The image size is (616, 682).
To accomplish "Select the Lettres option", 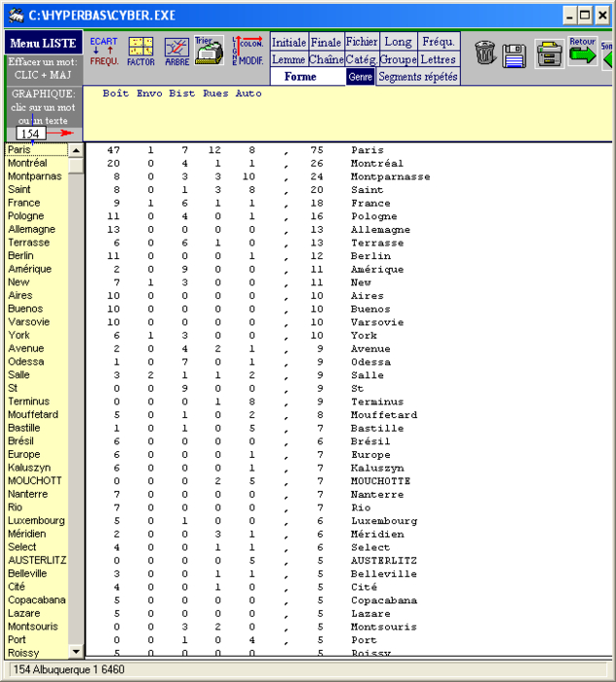I will [439, 59].
